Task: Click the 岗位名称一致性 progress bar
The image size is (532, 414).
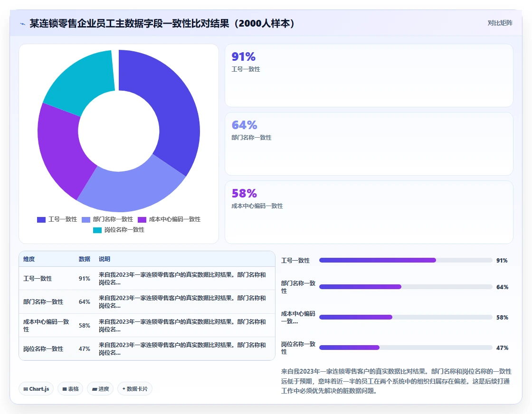Action: point(406,348)
